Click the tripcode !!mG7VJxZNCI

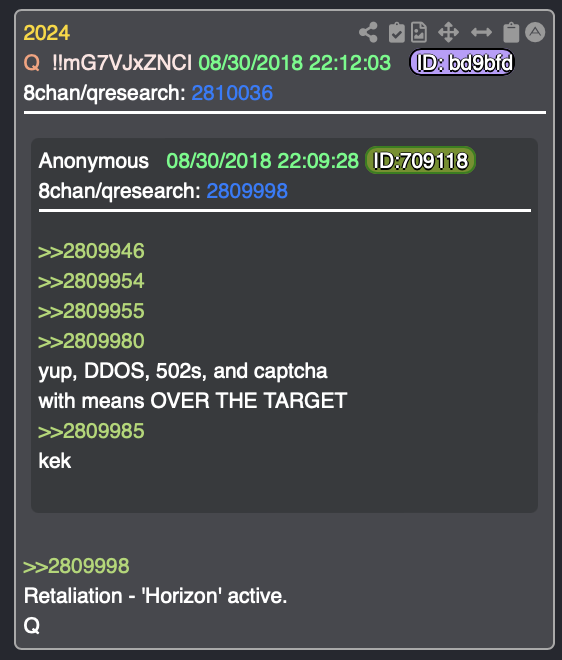tap(122, 63)
